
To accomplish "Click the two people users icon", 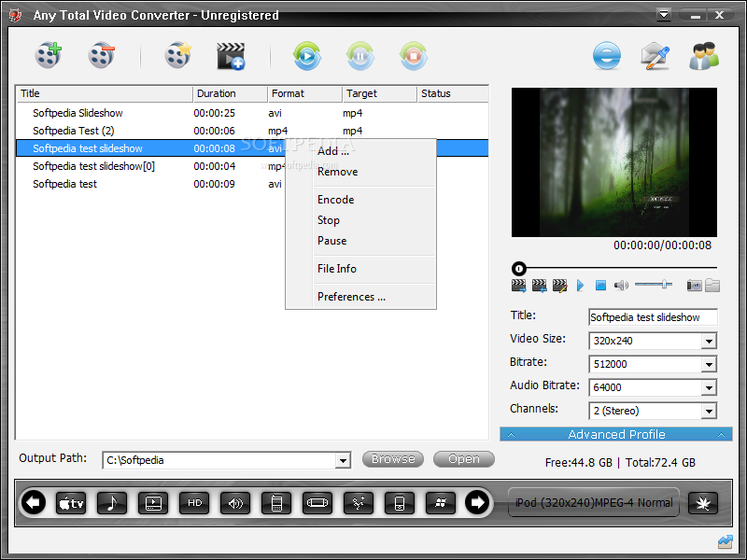I will pyautogui.click(x=704, y=56).
